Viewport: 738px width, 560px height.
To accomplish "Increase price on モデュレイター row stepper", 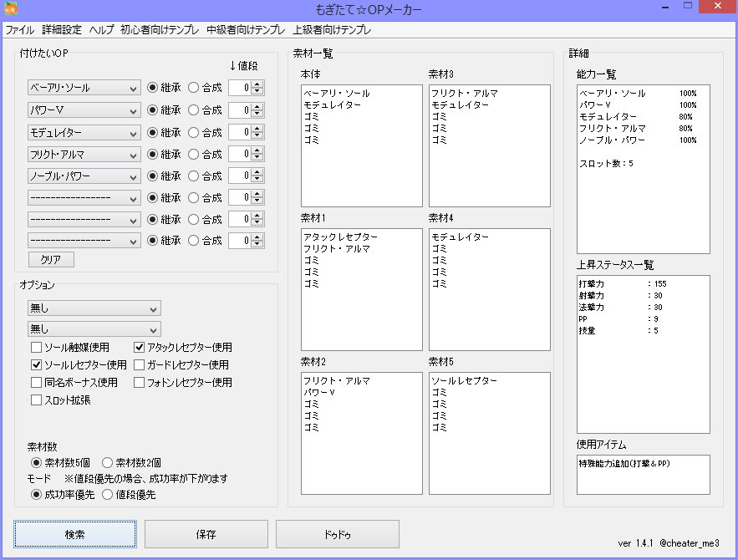I will [x=257, y=129].
